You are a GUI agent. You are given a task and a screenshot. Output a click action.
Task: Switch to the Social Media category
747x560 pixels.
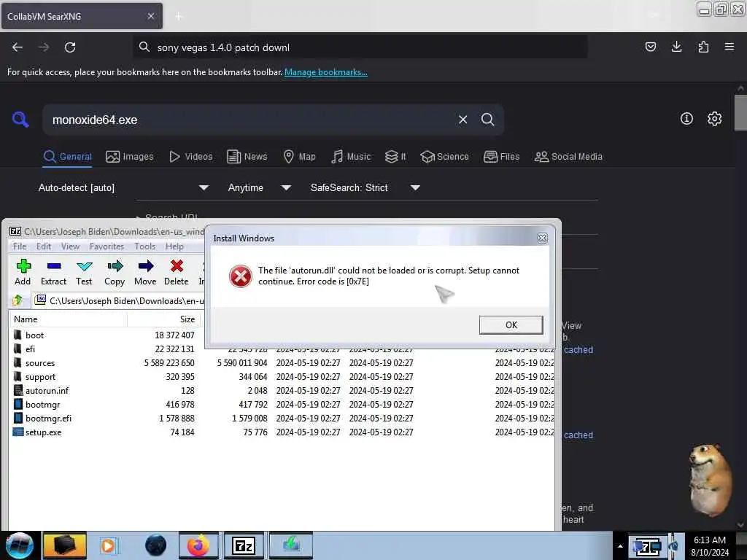click(568, 157)
